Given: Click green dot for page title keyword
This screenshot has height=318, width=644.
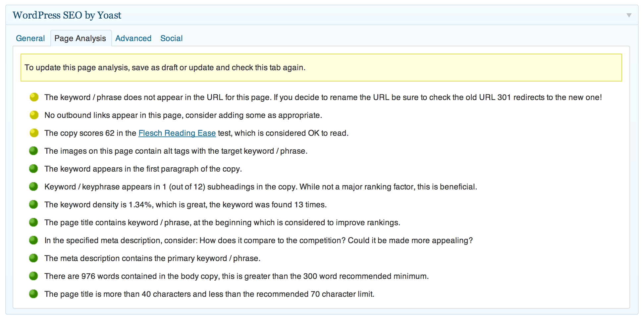Looking at the screenshot, I should click(33, 222).
